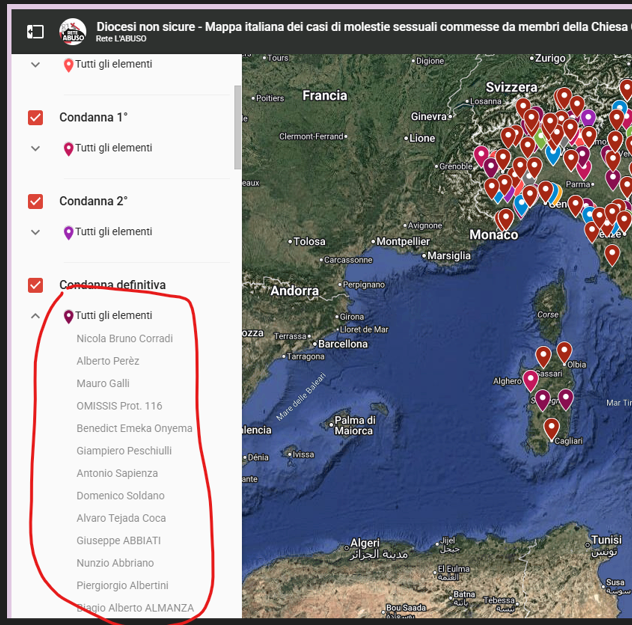Click the Rete L'ABUSO logo
Image resolution: width=632 pixels, height=625 pixels.
tap(73, 32)
